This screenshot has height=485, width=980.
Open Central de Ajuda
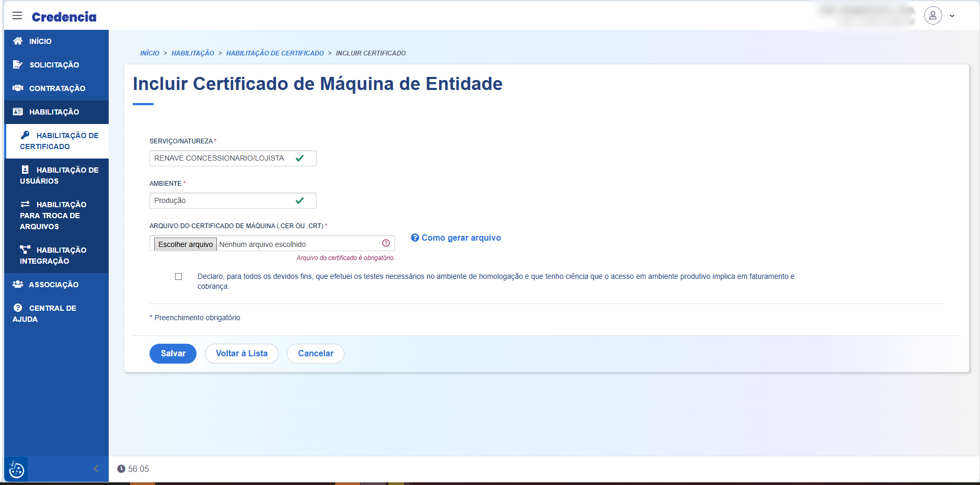pyautogui.click(x=56, y=313)
